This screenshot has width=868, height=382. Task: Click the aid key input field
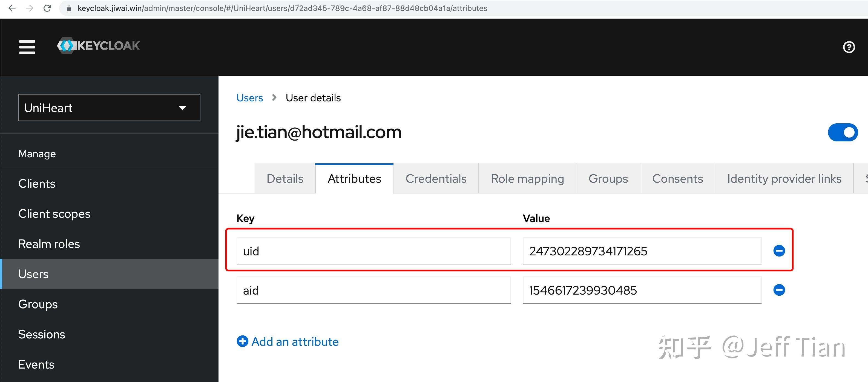373,290
